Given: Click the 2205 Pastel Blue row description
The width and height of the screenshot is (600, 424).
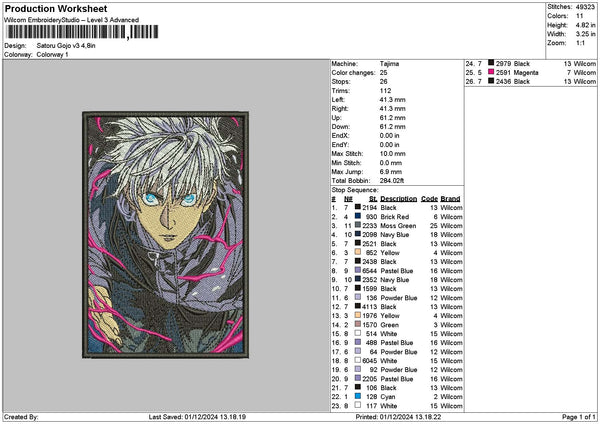Looking at the screenshot, I should pos(396,379).
